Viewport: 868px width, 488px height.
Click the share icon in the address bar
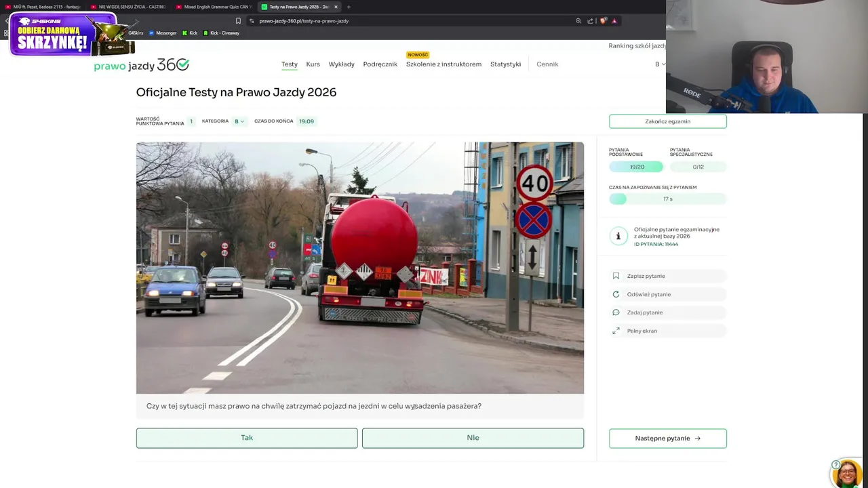(590, 21)
